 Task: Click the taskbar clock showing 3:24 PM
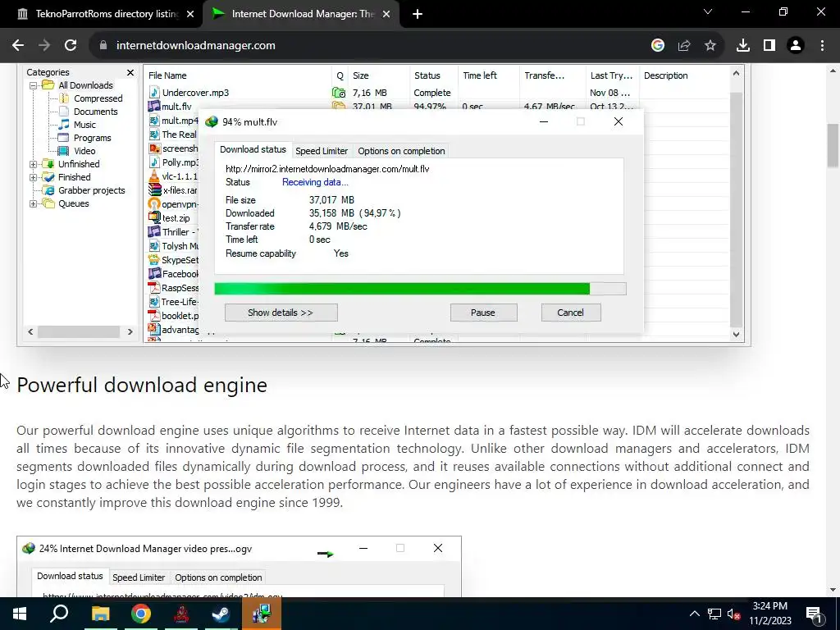click(769, 614)
